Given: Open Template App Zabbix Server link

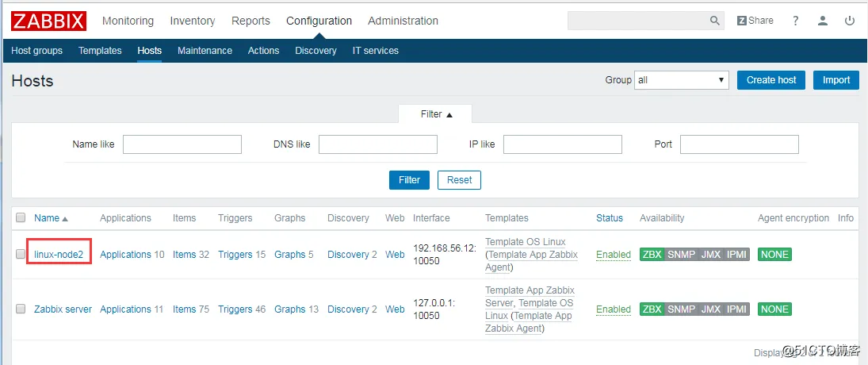Looking at the screenshot, I should click(530, 296).
